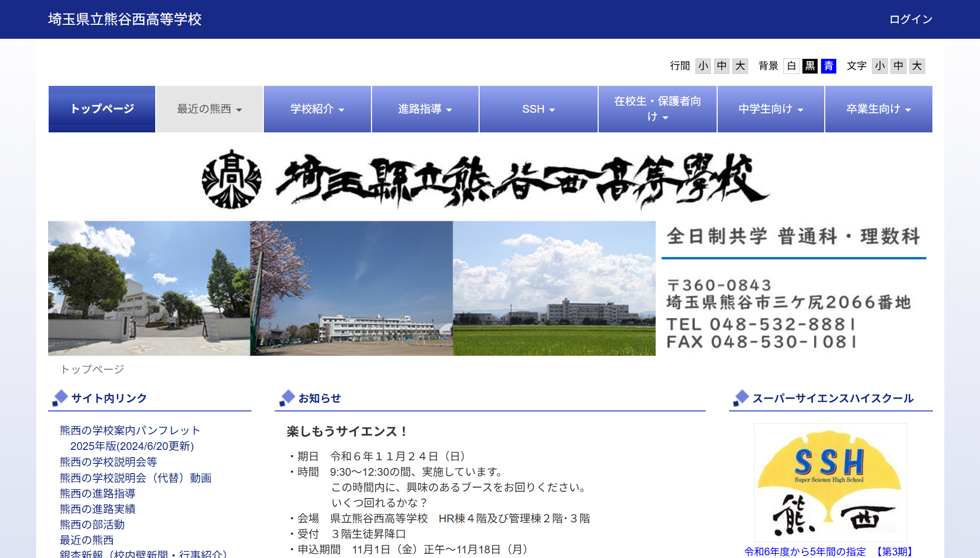
Task: Click the 申込期間 11月1日 line
Action: click(409, 549)
